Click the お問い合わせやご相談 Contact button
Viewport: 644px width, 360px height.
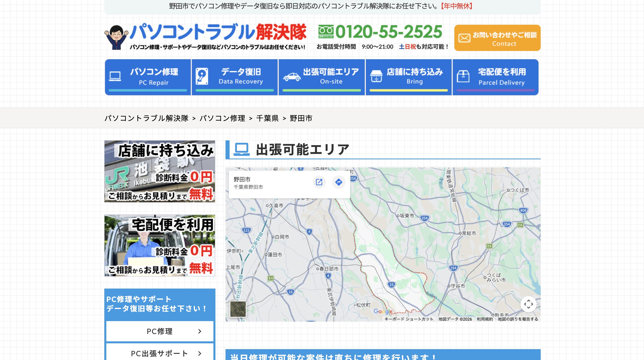pos(497,38)
